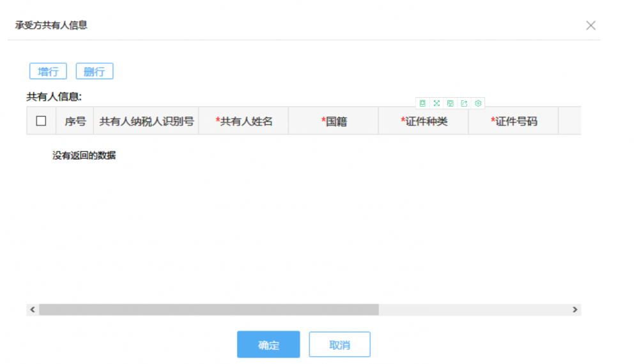This screenshot has width=639, height=364.
Task: Click the left arrow of the horizontal scrollbar
Action: [x=32, y=310]
